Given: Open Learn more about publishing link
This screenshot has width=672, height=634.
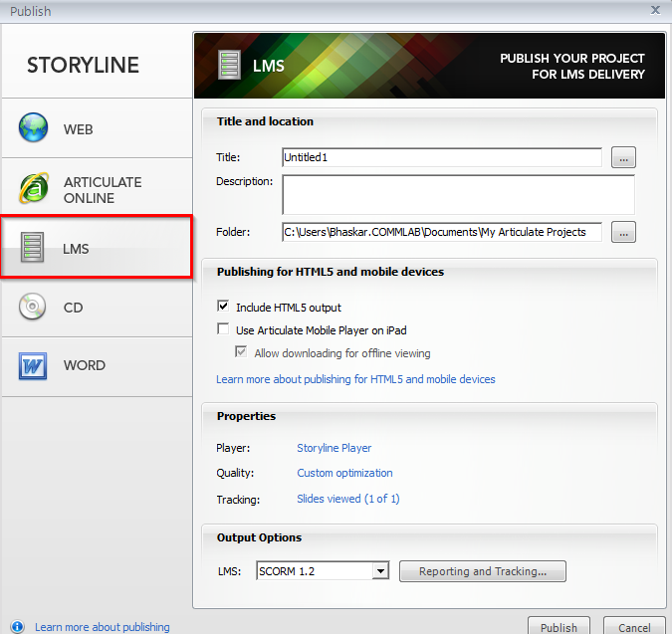Looking at the screenshot, I should (x=102, y=627).
